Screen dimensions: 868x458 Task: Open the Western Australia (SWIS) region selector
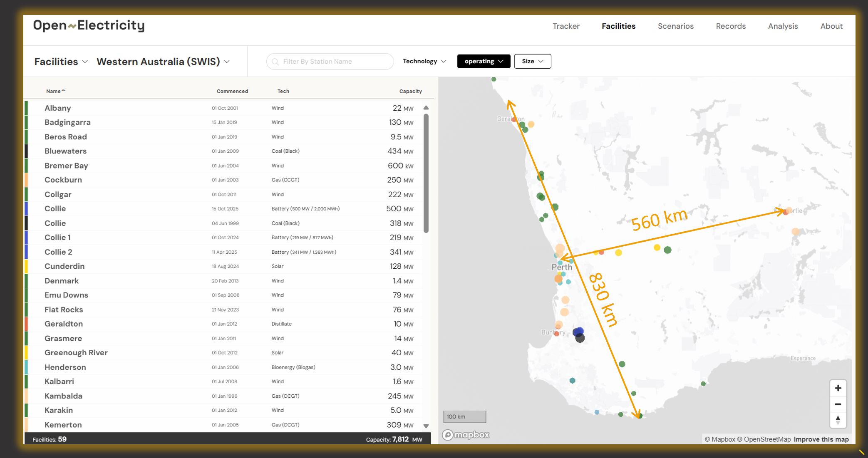(x=163, y=62)
